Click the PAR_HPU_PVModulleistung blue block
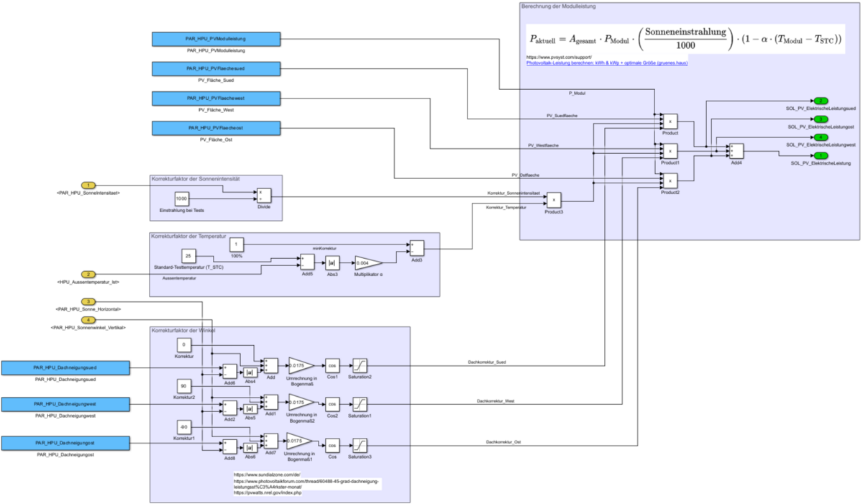Screen dimensions: 863x504 click(x=216, y=38)
